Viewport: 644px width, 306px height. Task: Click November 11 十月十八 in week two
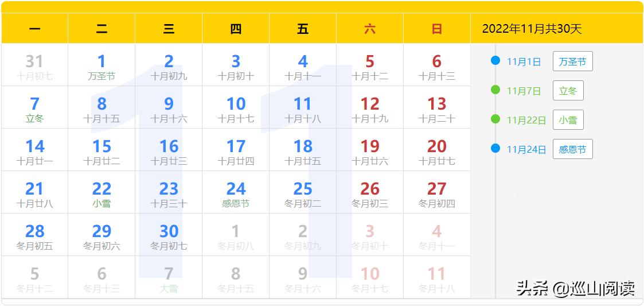[303, 107]
